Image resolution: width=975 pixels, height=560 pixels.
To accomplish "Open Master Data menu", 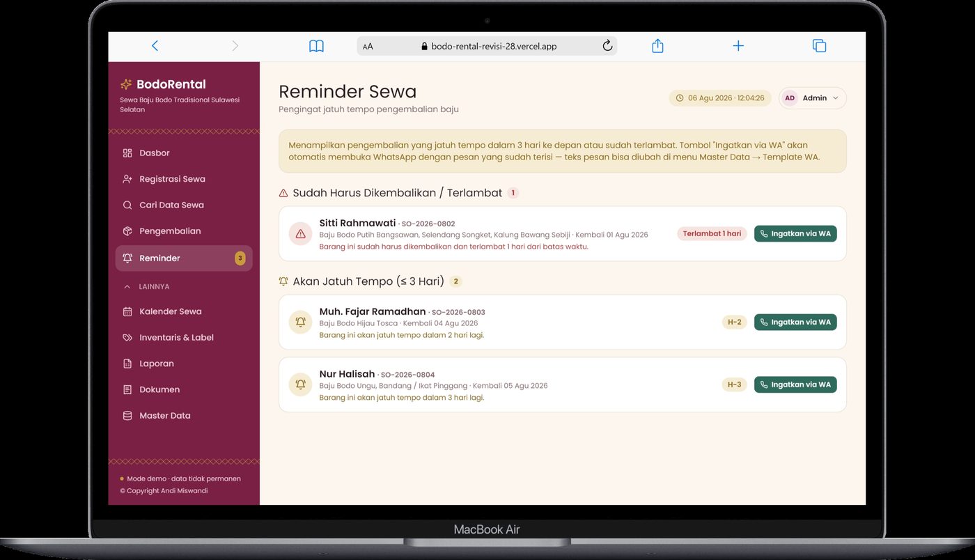I will pyautogui.click(x=184, y=415).
